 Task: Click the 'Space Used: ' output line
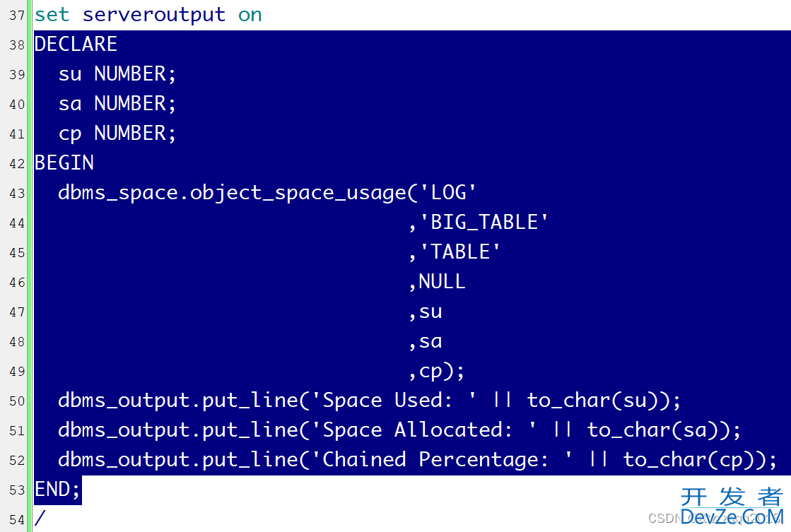coord(369,401)
